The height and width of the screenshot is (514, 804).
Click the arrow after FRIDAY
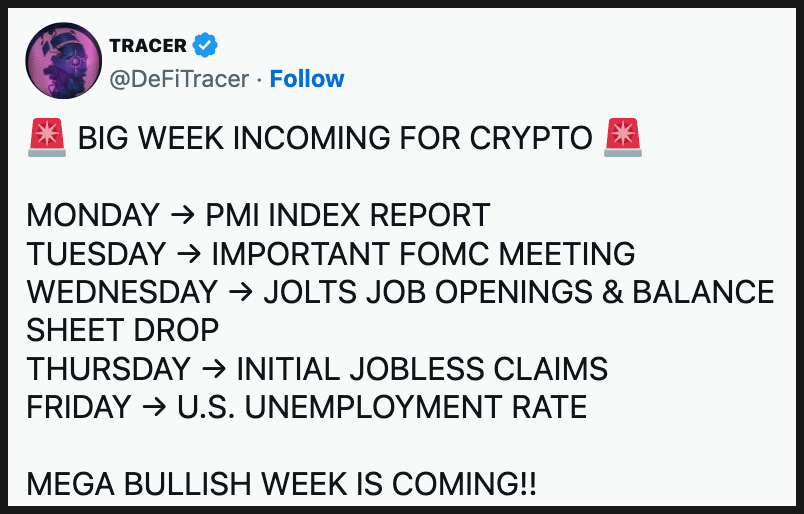(x=151, y=407)
